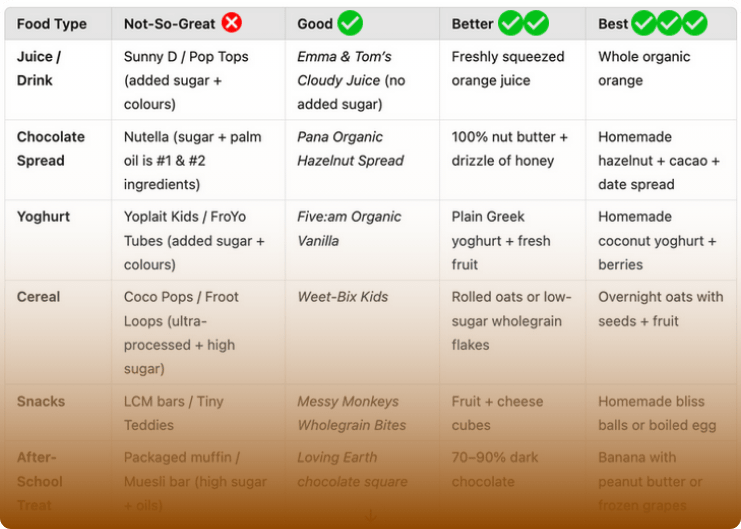
Task: Click the middle green checkmark beside Best
Action: click(x=669, y=23)
